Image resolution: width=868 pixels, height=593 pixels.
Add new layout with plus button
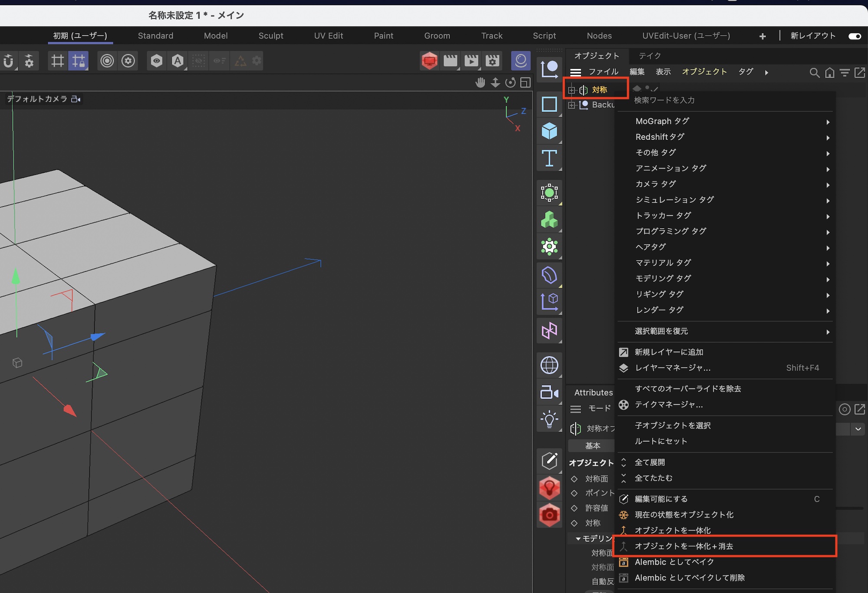click(x=763, y=36)
